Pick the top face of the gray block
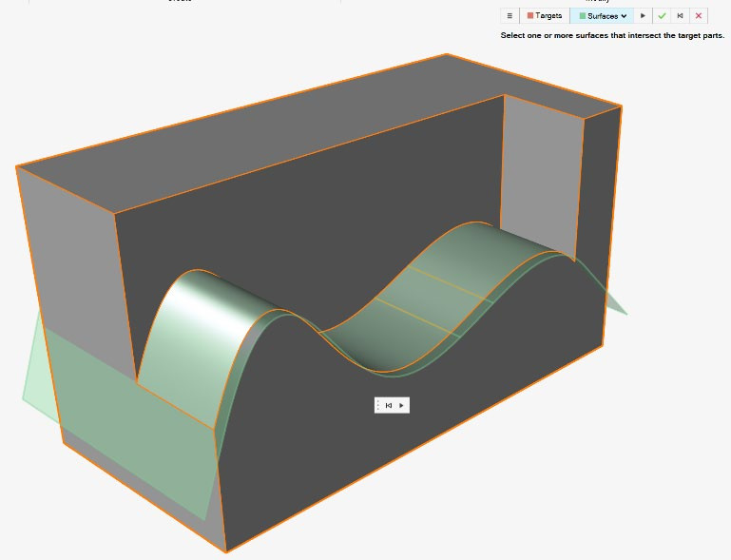The image size is (731, 560). (285, 133)
